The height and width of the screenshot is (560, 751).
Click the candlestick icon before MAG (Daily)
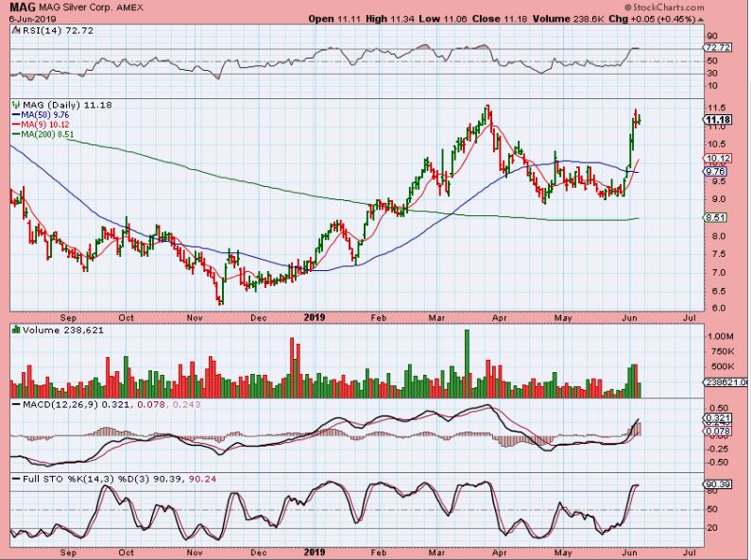click(x=16, y=104)
